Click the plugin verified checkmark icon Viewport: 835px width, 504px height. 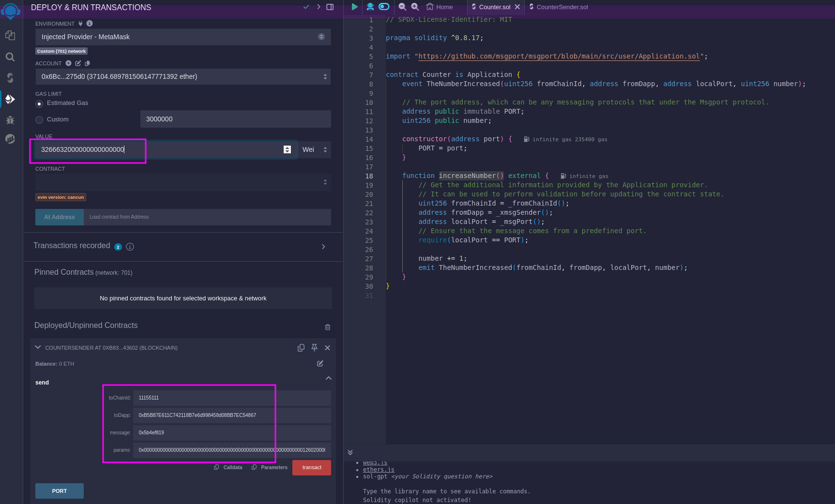tap(306, 7)
